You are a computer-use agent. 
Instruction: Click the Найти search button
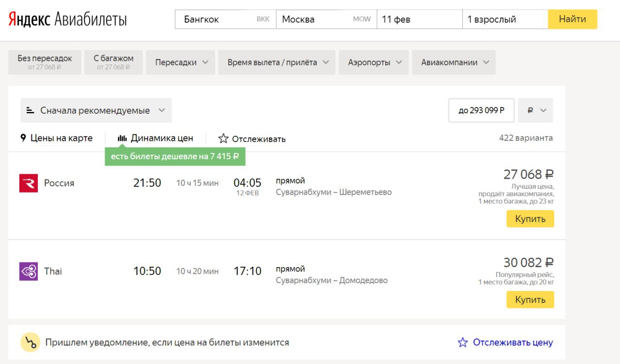(573, 19)
